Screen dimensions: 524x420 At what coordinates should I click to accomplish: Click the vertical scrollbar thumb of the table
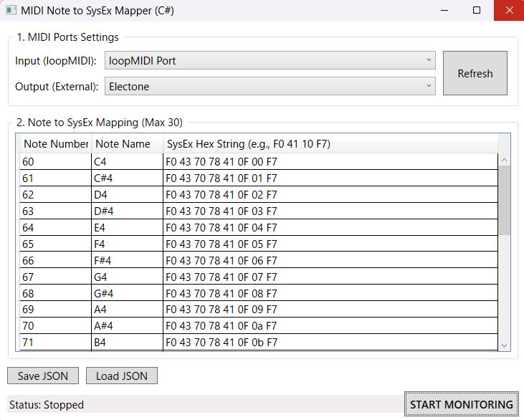(x=504, y=200)
